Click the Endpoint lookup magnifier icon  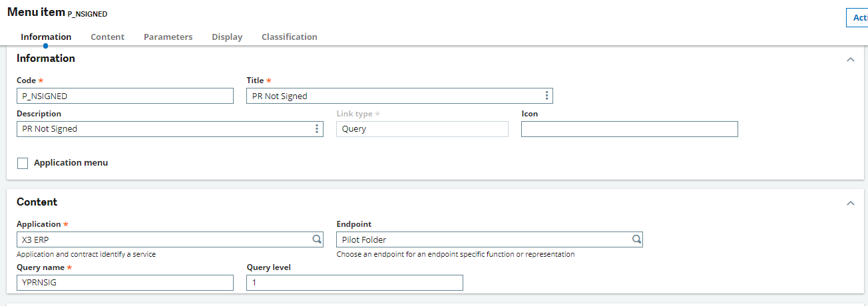coord(636,239)
